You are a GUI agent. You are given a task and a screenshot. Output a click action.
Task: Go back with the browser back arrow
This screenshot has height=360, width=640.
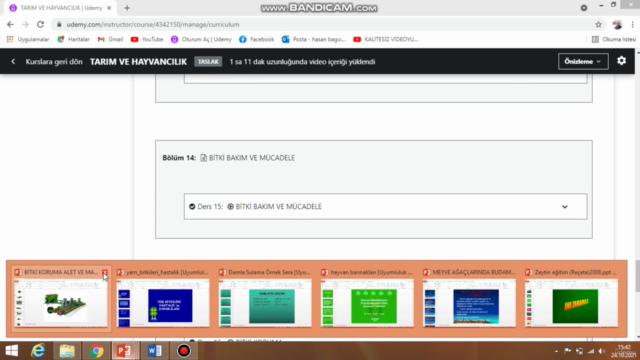(x=10, y=24)
